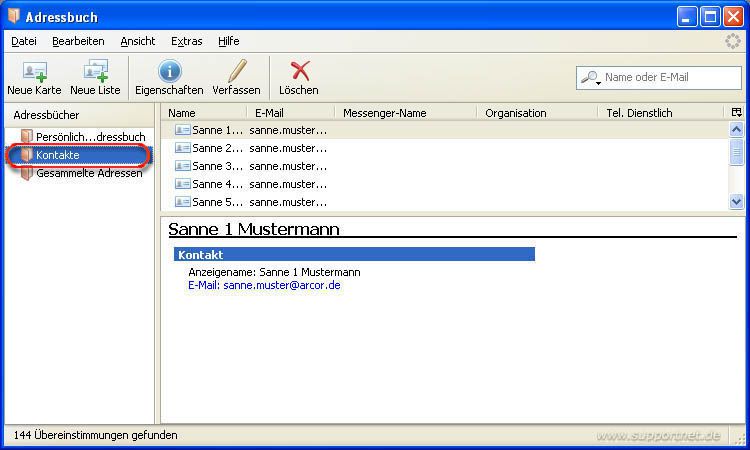Image resolution: width=750 pixels, height=450 pixels.
Task: Click the Neue Liste toolbar icon
Action: tap(96, 71)
